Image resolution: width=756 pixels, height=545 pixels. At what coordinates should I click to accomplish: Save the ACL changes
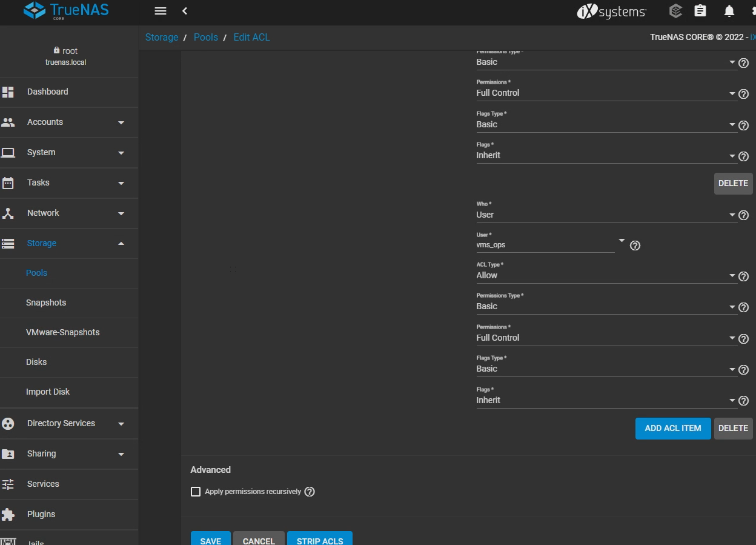coord(211,540)
